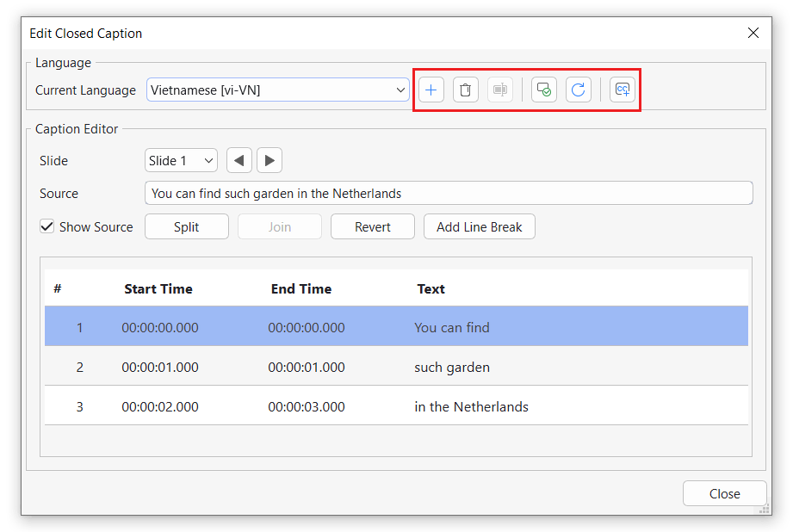Image resolution: width=793 pixels, height=532 pixels.
Task: Add a new language with the plus icon
Action: point(431,89)
